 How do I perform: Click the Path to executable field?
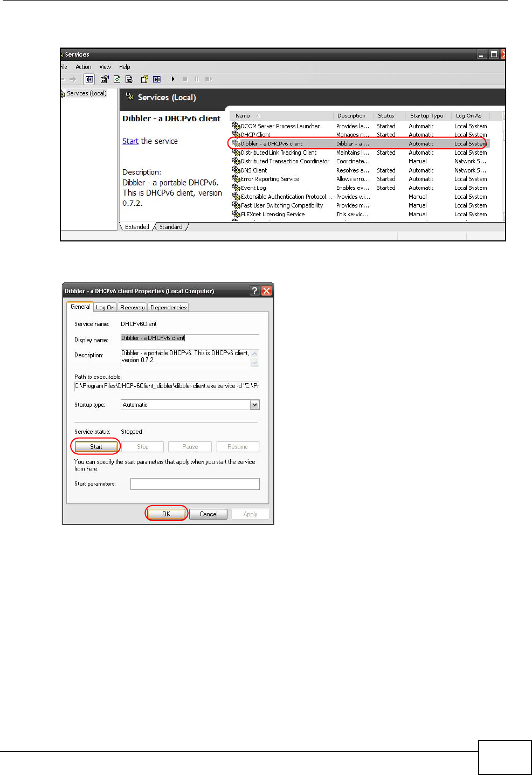coord(167,386)
